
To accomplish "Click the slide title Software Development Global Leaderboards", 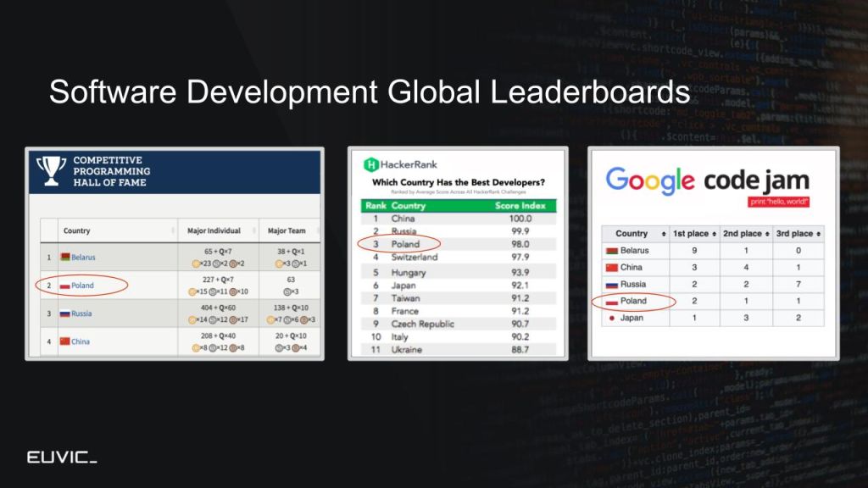I will tap(370, 91).
